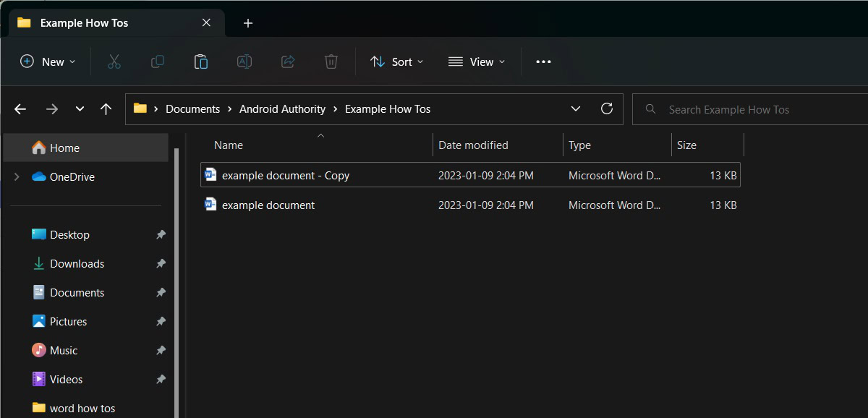
Task: Navigate back to previous folder
Action: pos(20,109)
